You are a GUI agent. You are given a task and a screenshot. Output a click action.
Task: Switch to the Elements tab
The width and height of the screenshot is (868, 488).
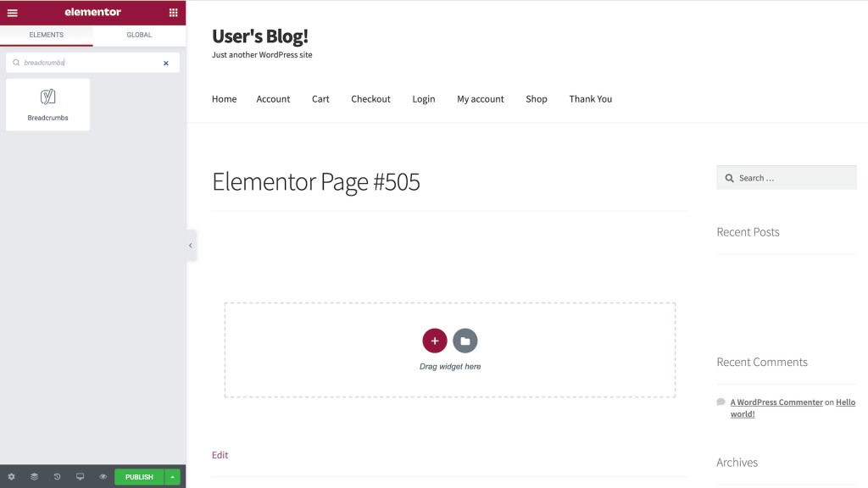tap(47, 35)
